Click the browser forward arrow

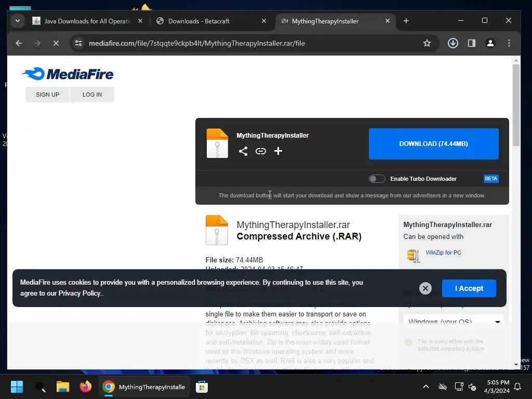[x=37, y=43]
